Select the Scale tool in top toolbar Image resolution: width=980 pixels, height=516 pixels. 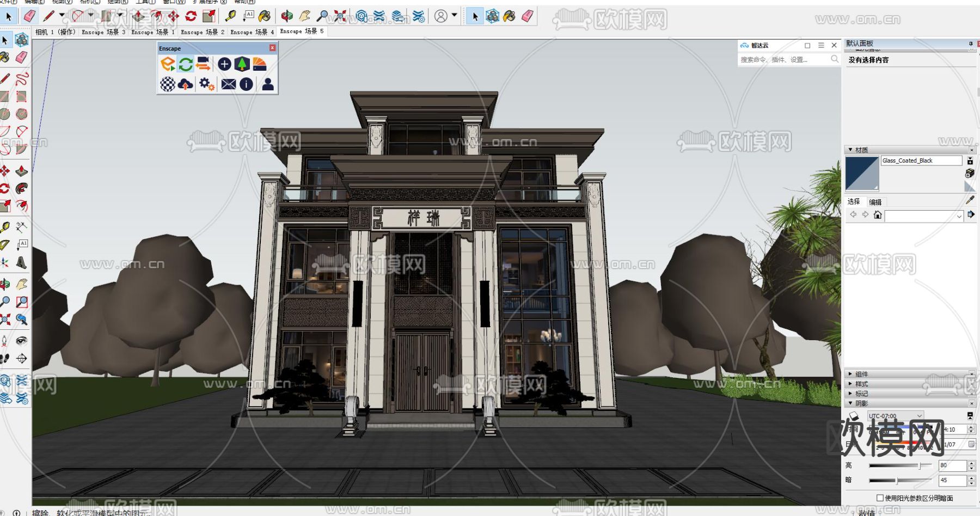tap(209, 16)
